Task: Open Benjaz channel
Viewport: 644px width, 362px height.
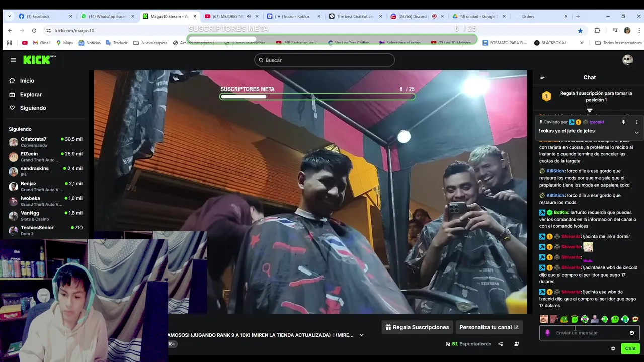Action: click(x=45, y=187)
